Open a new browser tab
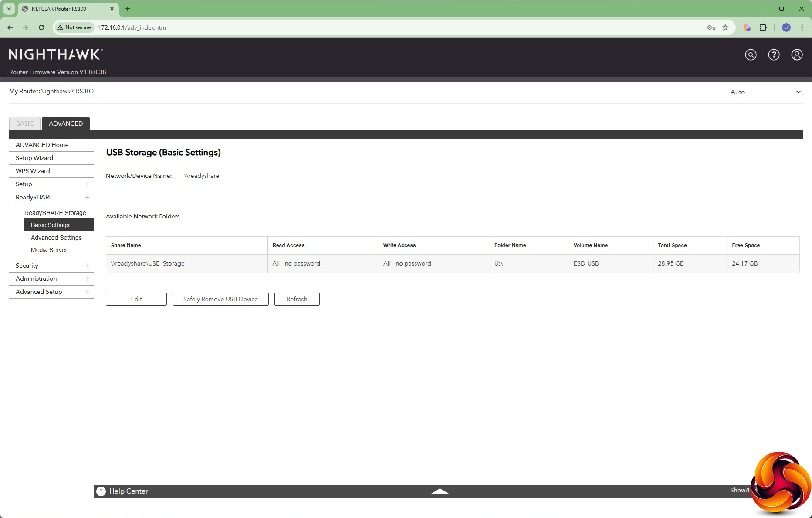 tap(128, 9)
